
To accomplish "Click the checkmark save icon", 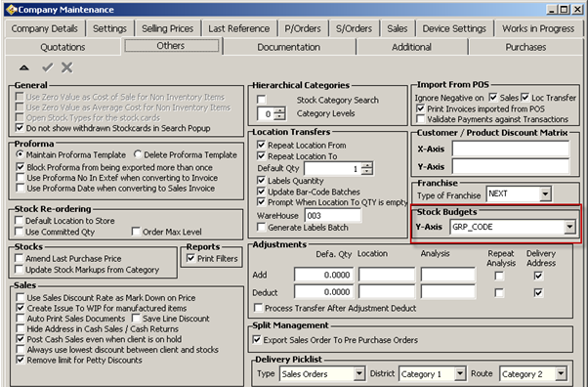I will pos(48,67).
